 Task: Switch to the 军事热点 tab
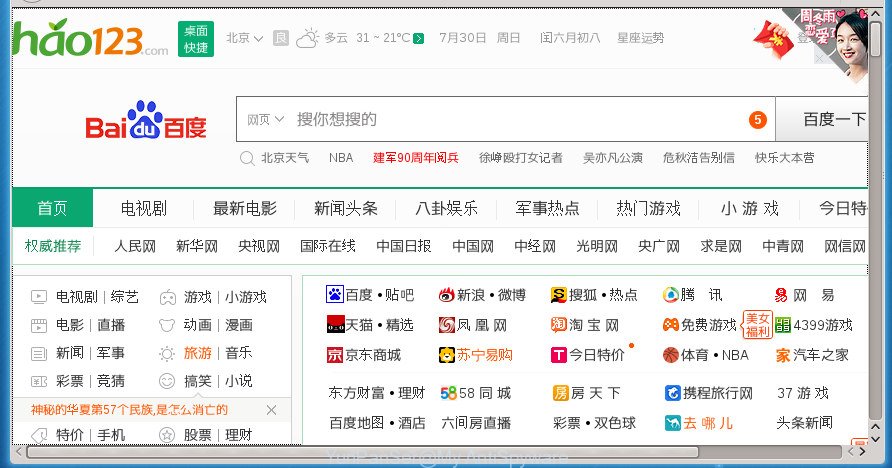547,208
